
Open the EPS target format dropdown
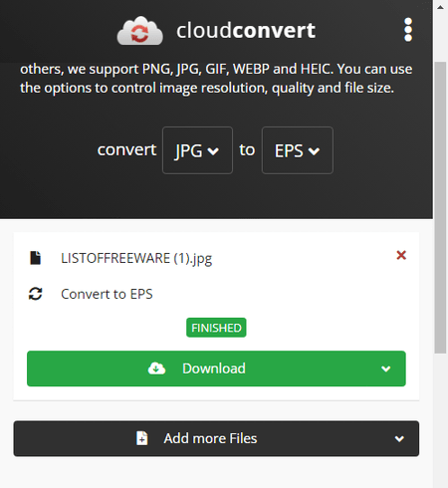click(298, 150)
